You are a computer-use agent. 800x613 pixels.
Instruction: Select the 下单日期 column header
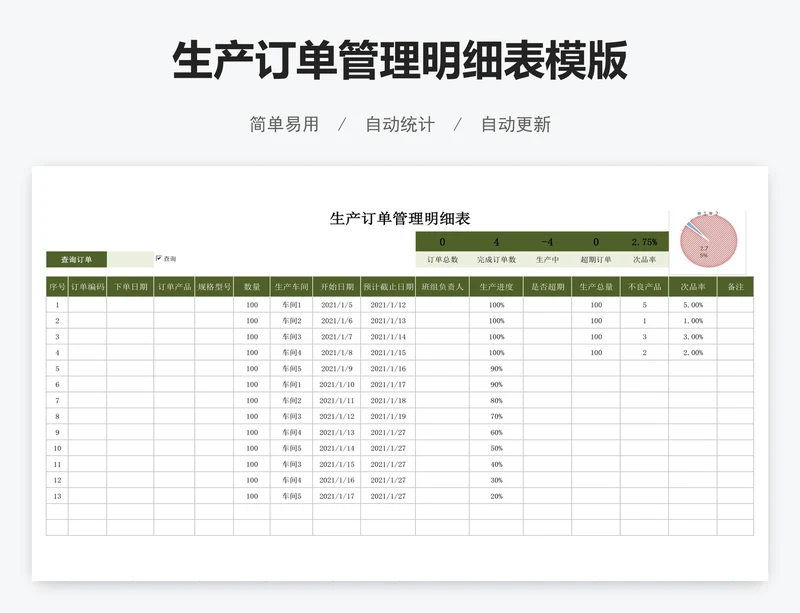click(130, 287)
